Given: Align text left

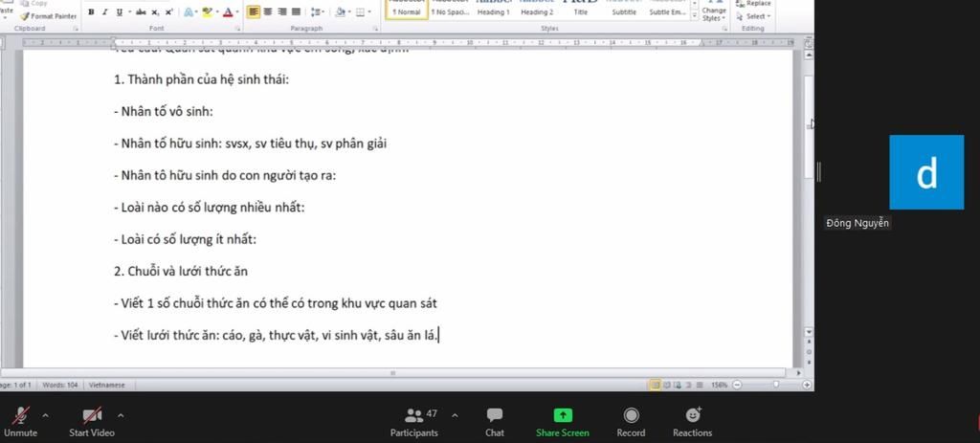Looking at the screenshot, I should click(253, 11).
